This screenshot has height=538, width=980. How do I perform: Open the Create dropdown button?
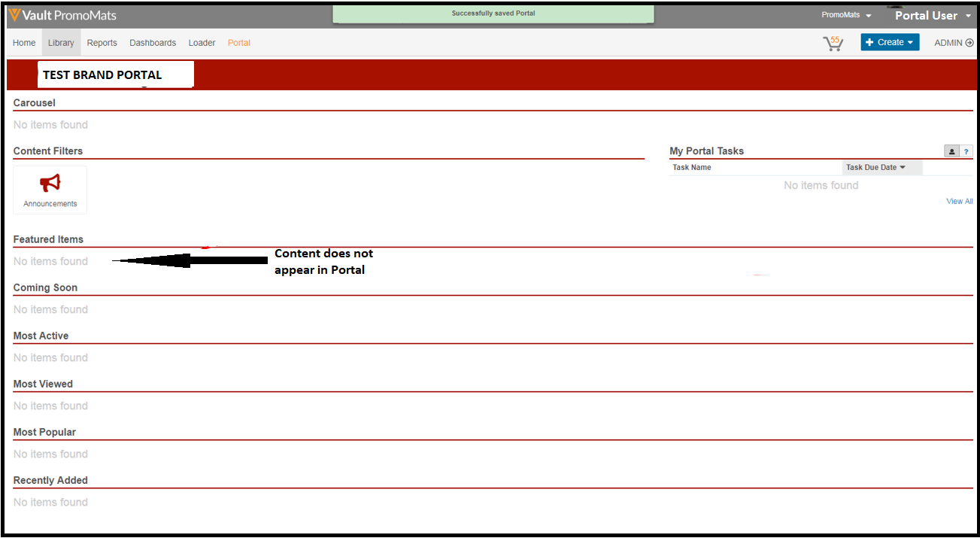click(890, 42)
